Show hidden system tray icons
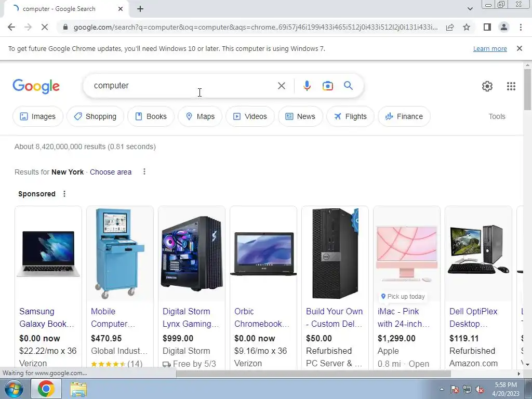 coord(442,389)
